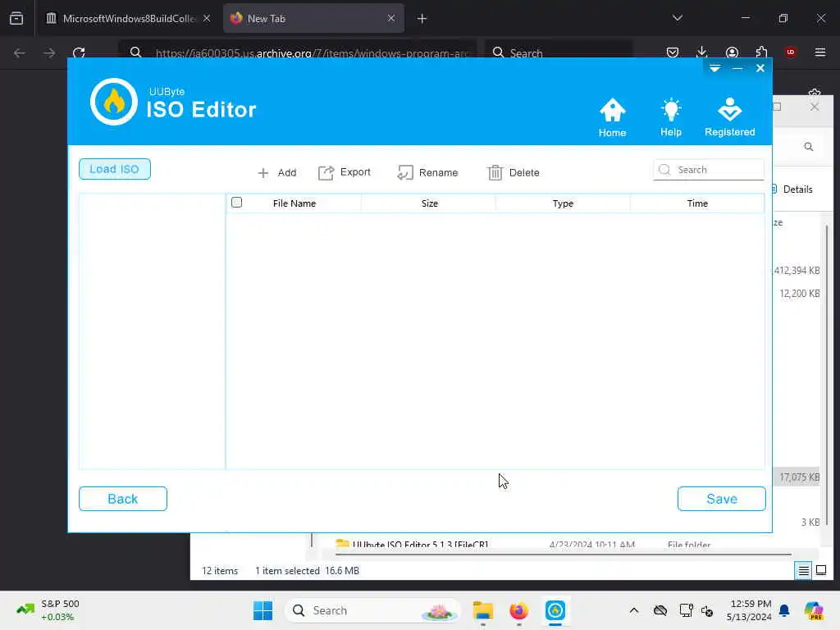Sort by the Size column header
Image resolution: width=840 pixels, height=630 pixels.
(429, 203)
